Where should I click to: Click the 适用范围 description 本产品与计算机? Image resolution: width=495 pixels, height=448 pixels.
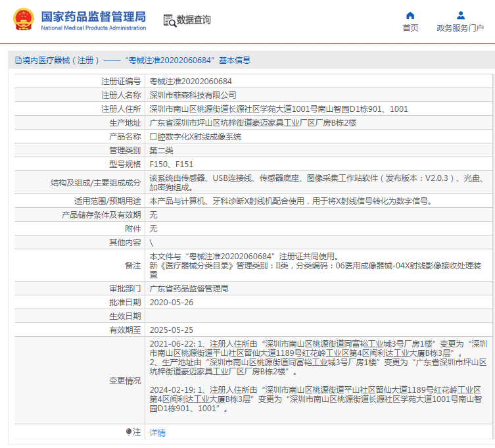click(x=291, y=201)
